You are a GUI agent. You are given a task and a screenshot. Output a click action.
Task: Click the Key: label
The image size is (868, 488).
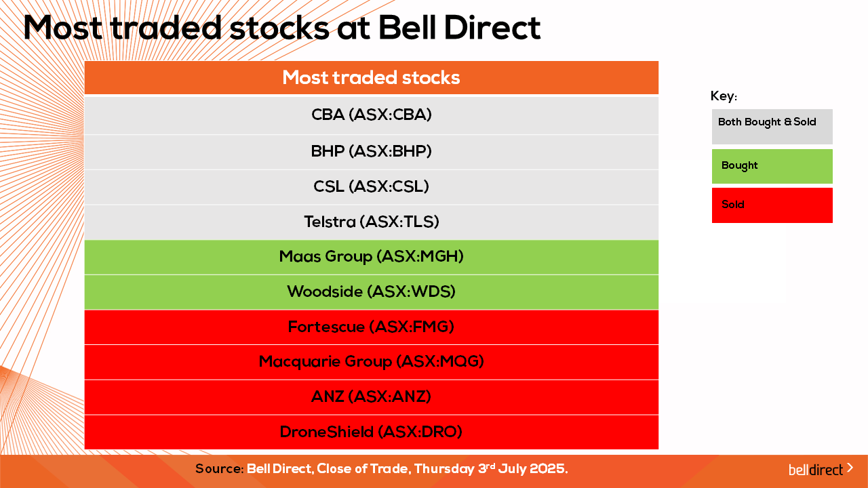pos(724,96)
